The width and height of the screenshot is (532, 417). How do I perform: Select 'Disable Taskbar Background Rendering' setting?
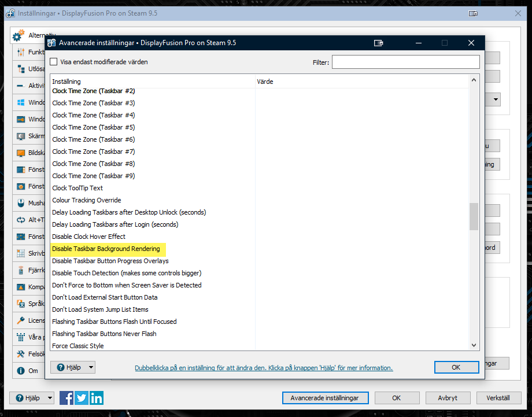click(106, 249)
